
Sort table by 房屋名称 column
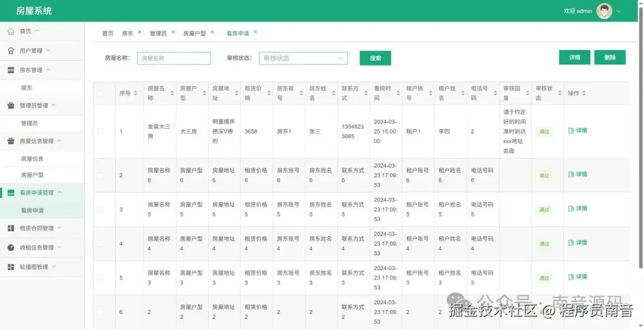tap(172, 93)
